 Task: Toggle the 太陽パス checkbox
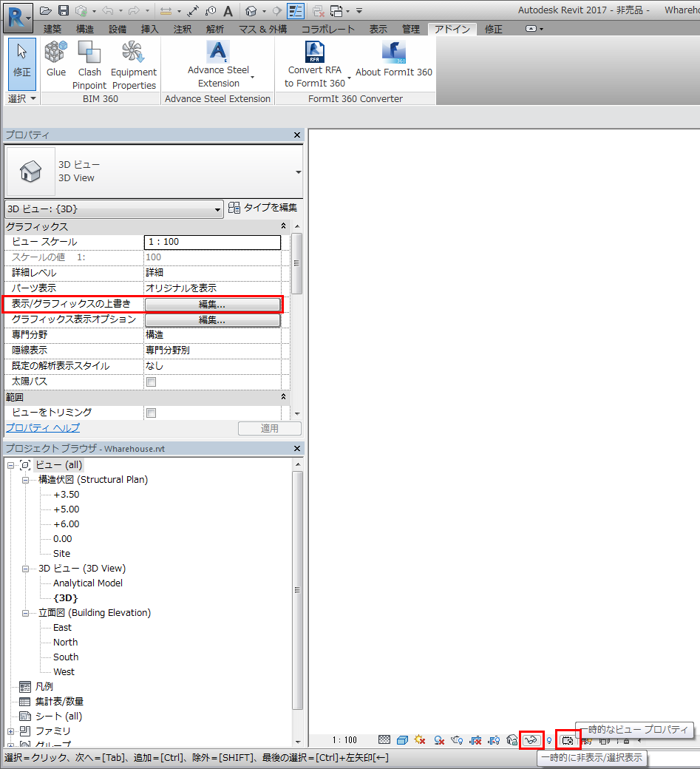tap(152, 382)
